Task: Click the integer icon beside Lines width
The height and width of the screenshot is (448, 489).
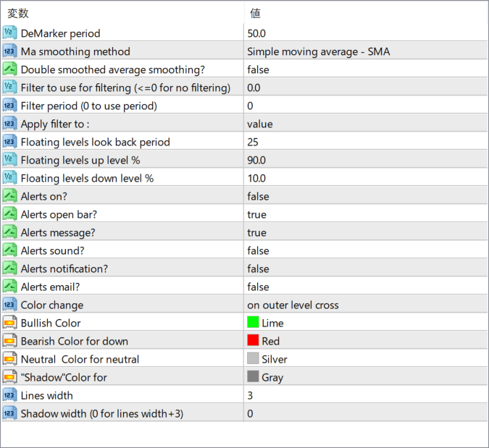Action: point(9,395)
